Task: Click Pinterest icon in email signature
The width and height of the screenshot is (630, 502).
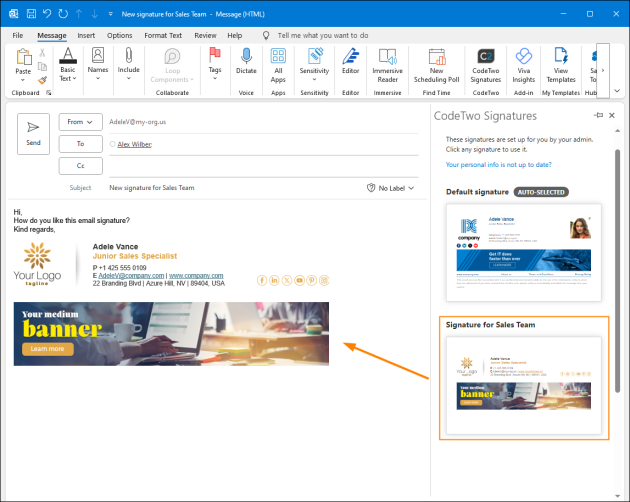Action: click(311, 280)
